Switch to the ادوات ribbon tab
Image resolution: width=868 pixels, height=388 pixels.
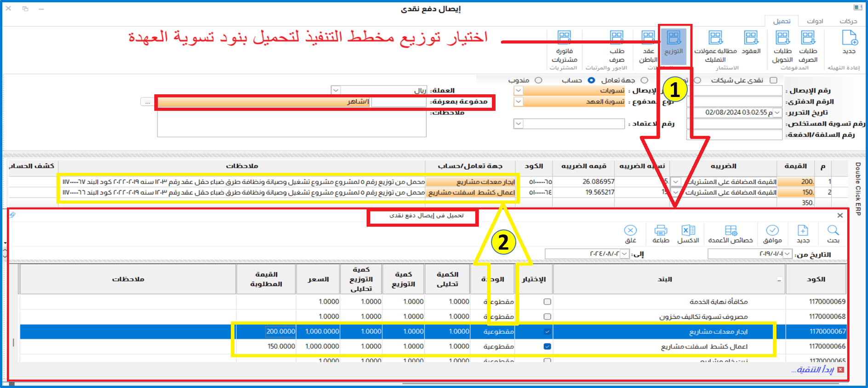tap(815, 21)
